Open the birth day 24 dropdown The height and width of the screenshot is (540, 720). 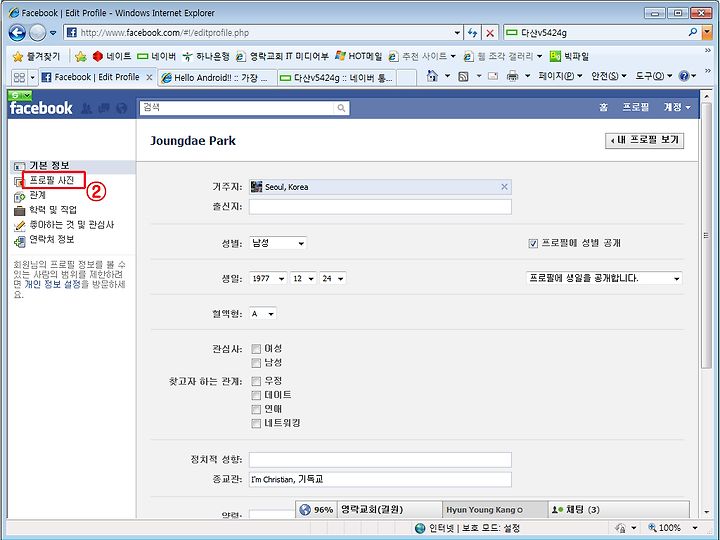click(x=333, y=278)
